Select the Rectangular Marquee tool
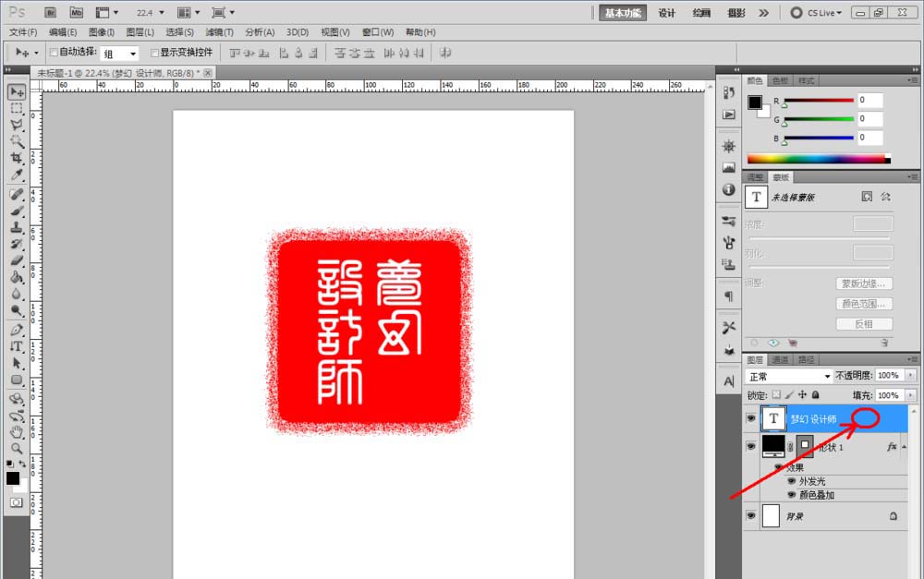 click(16, 109)
